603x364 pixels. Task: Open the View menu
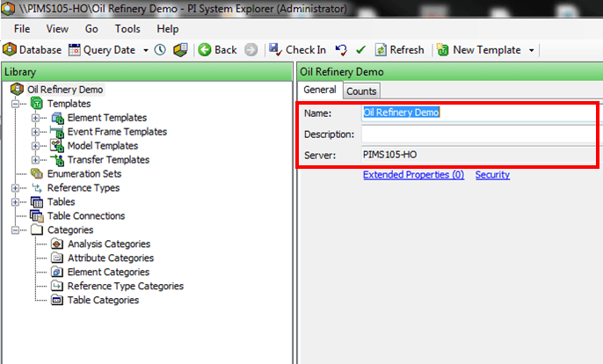pyautogui.click(x=57, y=29)
